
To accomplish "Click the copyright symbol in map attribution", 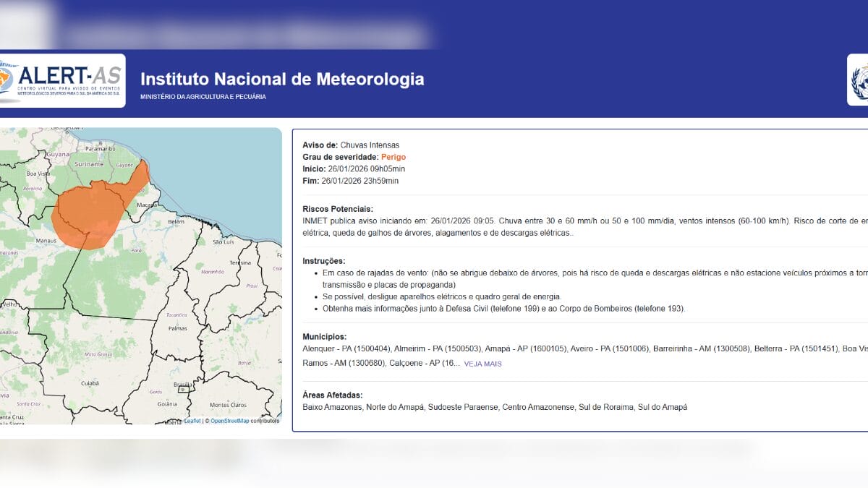I will click(x=206, y=419).
